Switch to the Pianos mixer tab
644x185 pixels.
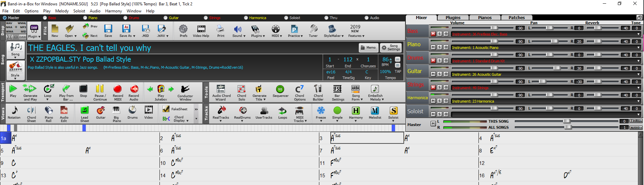point(485,17)
